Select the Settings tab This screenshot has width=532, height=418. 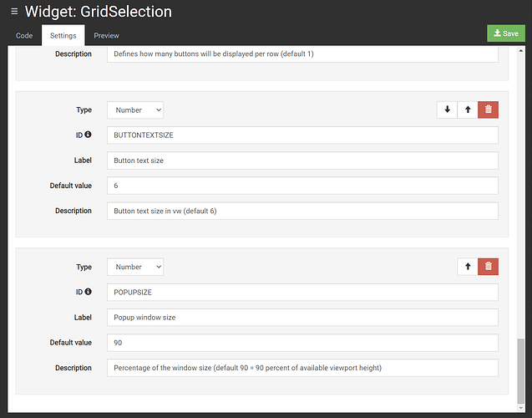(x=63, y=36)
